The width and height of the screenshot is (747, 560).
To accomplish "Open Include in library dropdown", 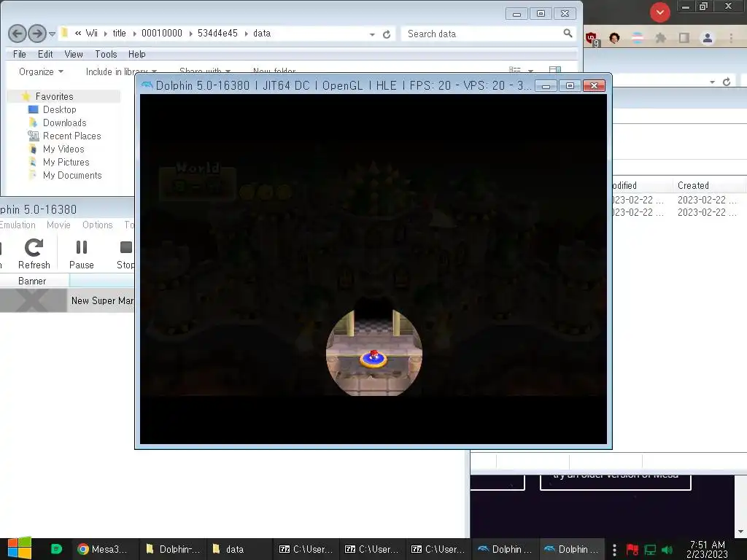I will click(x=121, y=71).
